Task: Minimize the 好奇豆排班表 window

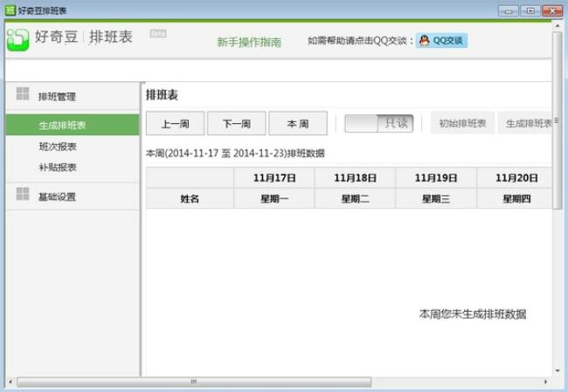Action: pyautogui.click(x=508, y=10)
